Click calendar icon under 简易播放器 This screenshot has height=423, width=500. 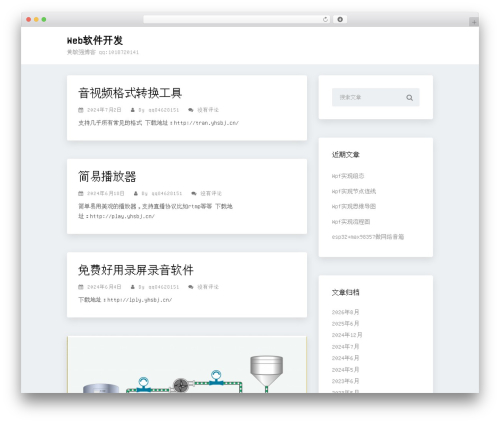click(81, 193)
